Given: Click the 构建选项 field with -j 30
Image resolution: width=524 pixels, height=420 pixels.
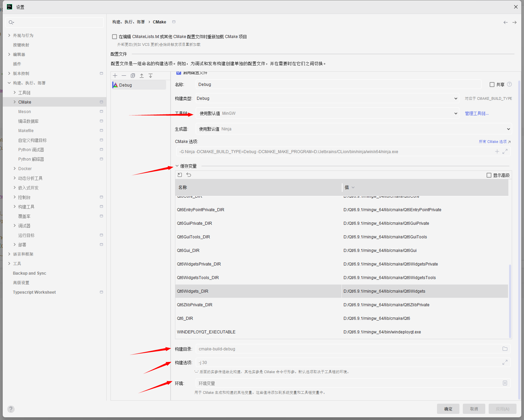Looking at the screenshot, I should 353,363.
